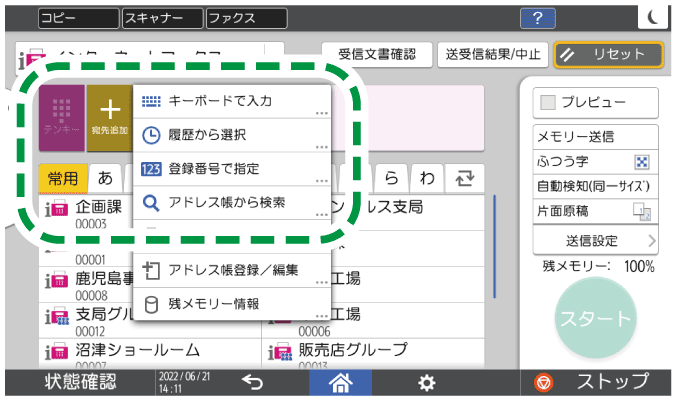Choose 履歴から選択 from the menu

[232, 135]
